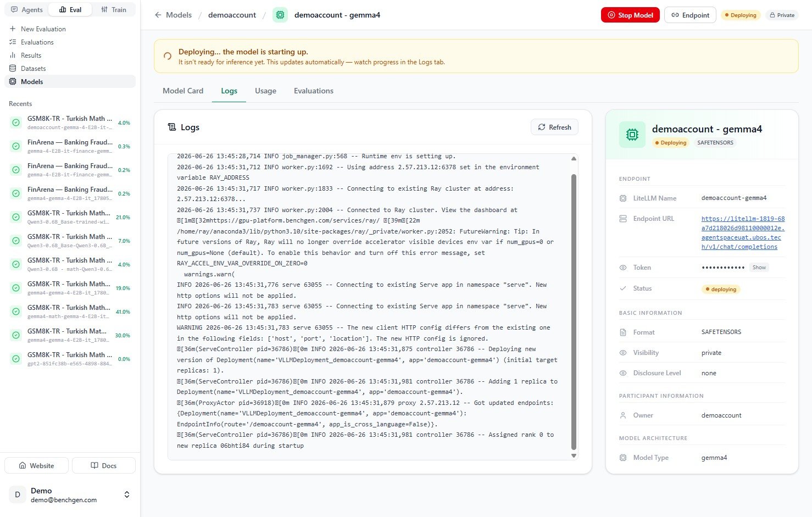Open the Train section
Image resolution: width=812 pixels, height=517 pixels.
[114, 9]
